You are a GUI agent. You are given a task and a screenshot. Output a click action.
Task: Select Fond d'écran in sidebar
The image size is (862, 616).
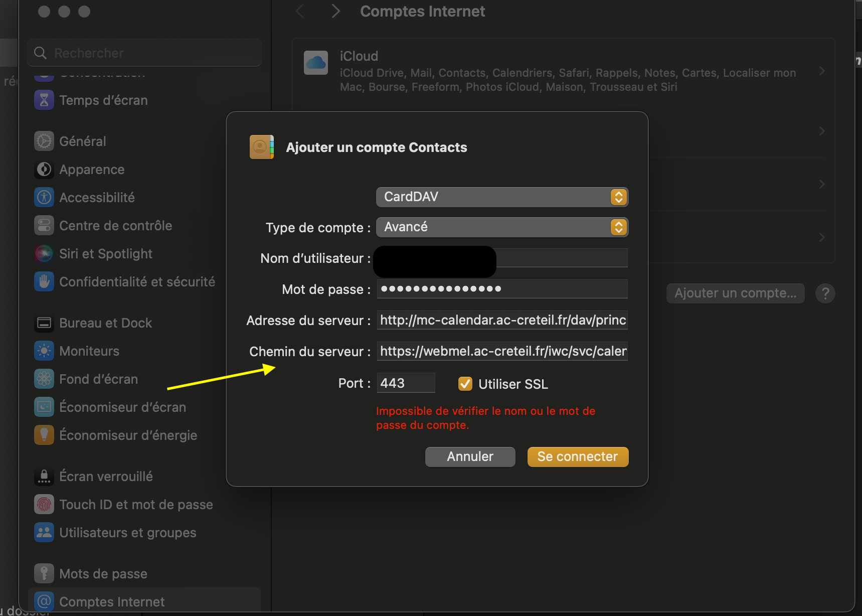(144, 379)
